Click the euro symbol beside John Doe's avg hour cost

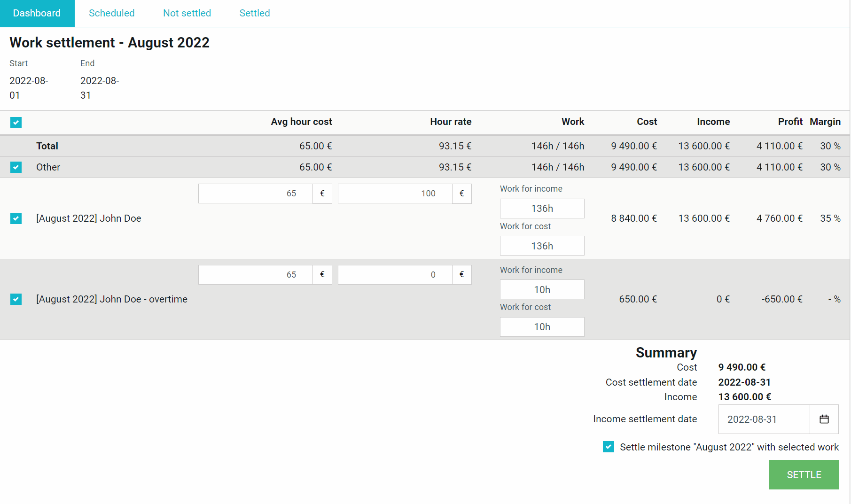pyautogui.click(x=322, y=194)
